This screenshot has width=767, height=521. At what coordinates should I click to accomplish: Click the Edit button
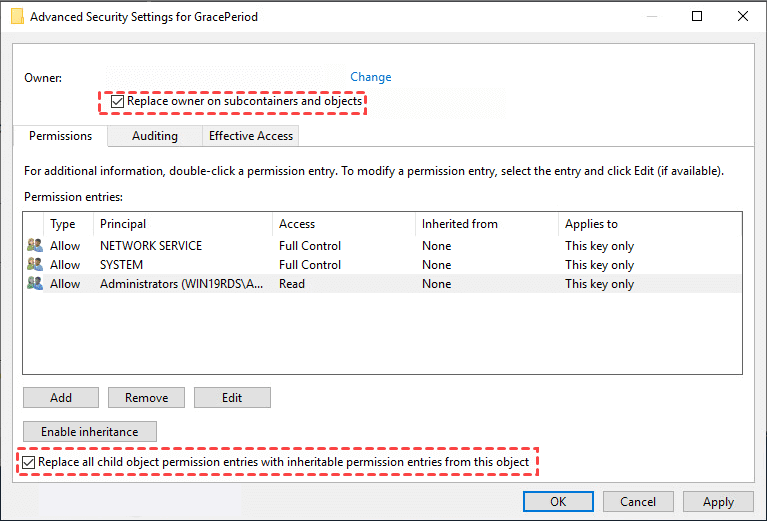click(232, 398)
